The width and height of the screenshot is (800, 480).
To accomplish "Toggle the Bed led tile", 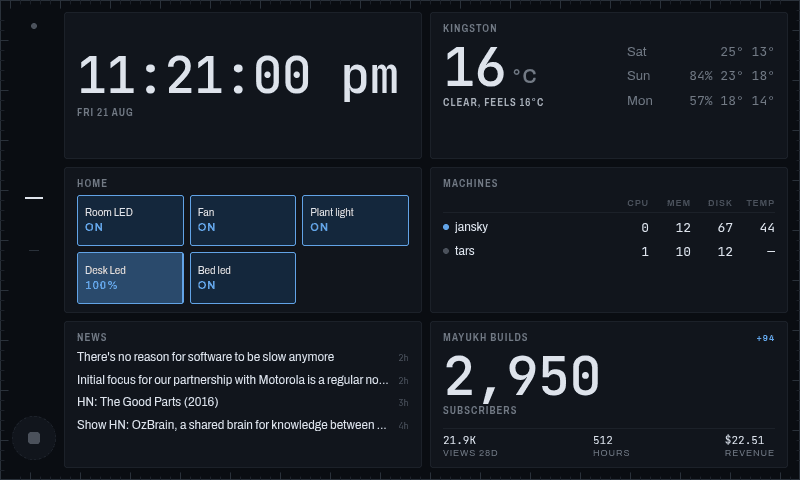I will click(243, 278).
